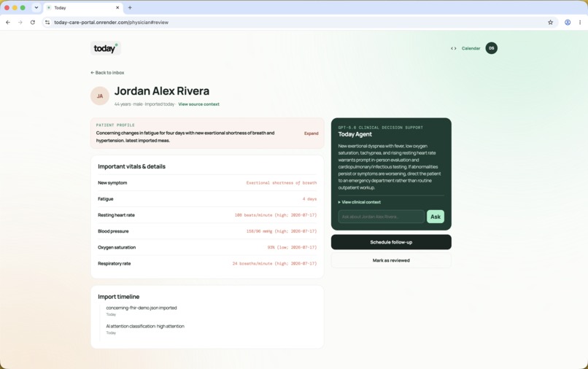This screenshot has width=588, height=369.
Task: Open the browser profile icon
Action: pyautogui.click(x=568, y=23)
